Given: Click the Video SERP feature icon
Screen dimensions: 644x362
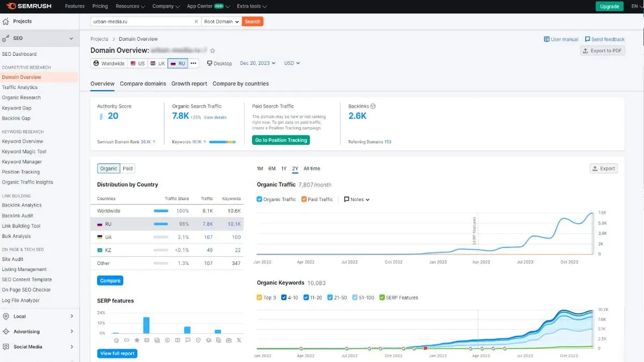Looking at the screenshot, I should coord(167,340).
